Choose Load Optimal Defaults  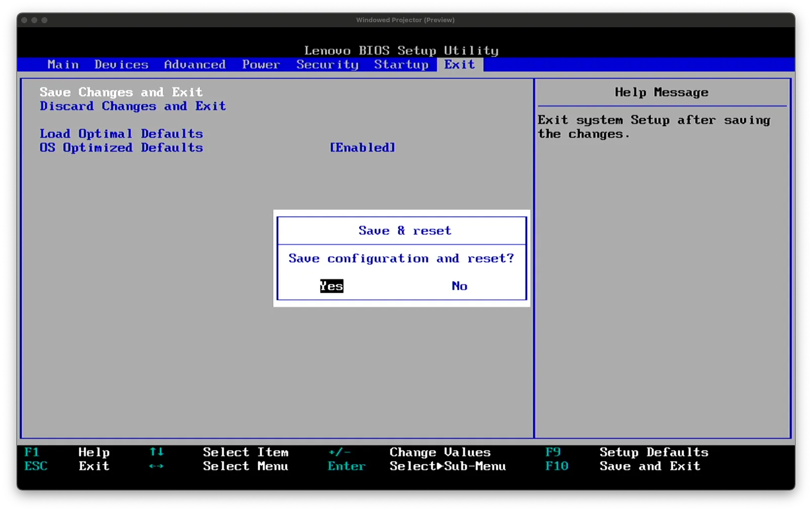(x=121, y=134)
